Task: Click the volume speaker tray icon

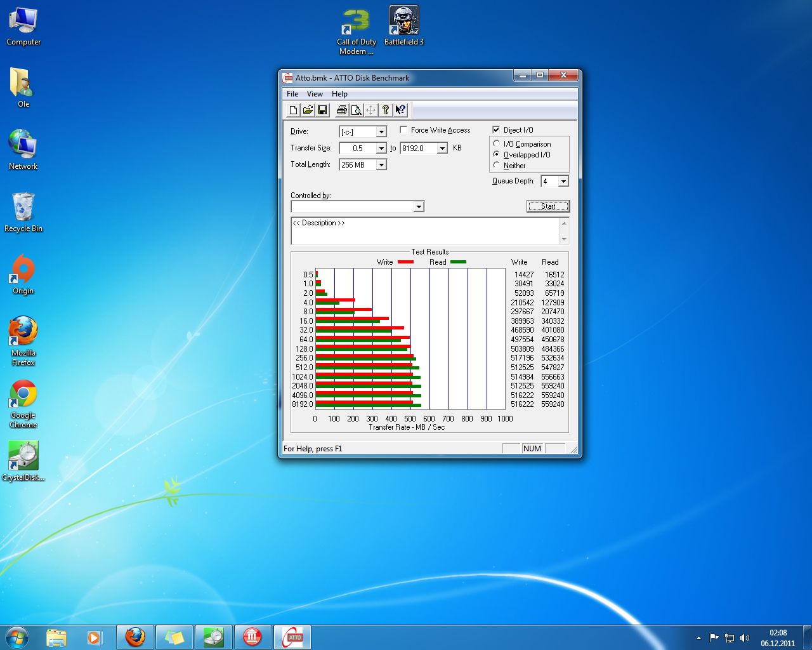Action: pos(745,638)
